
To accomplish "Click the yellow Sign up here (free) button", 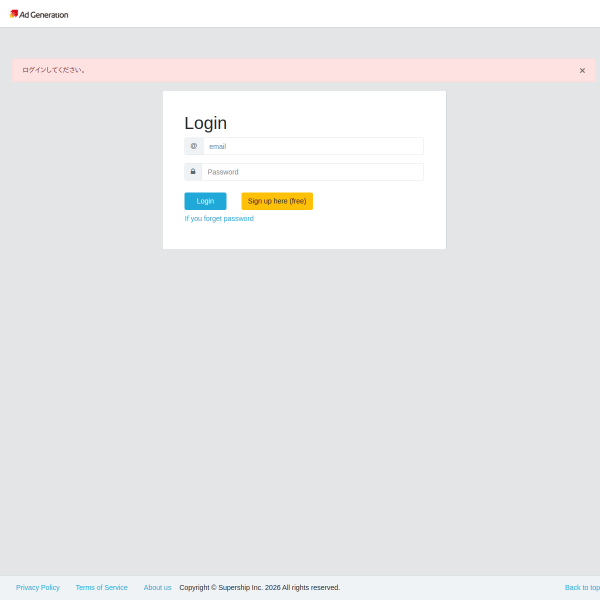I will 277,201.
